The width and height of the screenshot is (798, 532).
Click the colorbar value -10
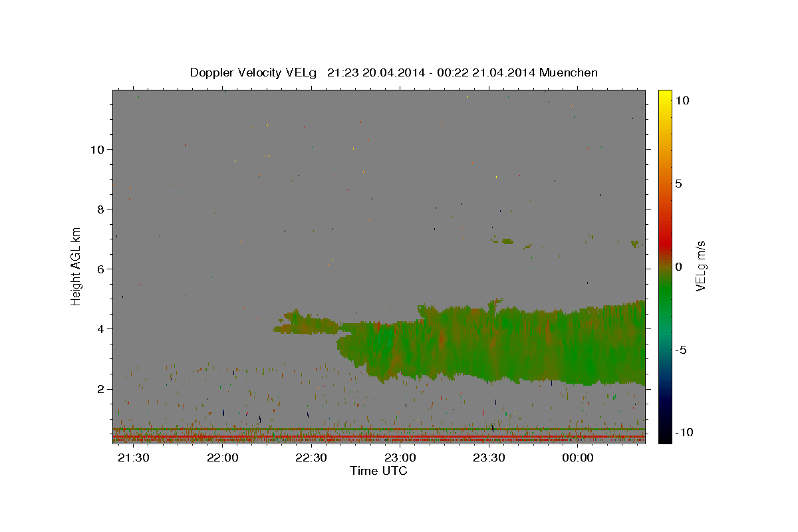(x=684, y=433)
